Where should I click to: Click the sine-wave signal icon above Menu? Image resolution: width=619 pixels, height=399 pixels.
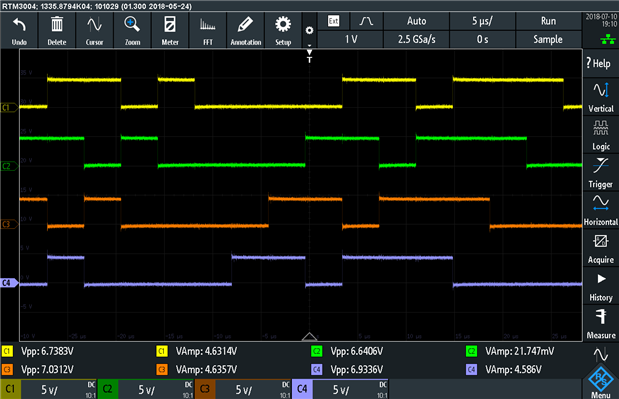(600, 354)
